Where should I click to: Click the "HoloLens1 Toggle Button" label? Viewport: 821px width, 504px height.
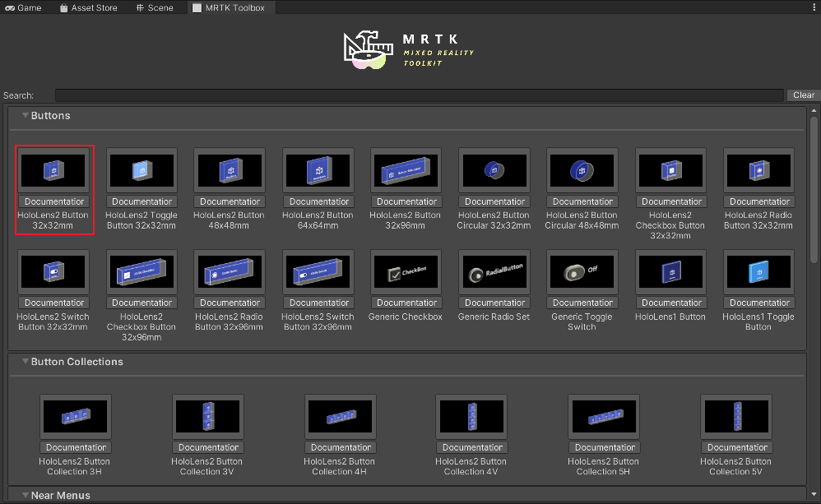[x=758, y=321]
